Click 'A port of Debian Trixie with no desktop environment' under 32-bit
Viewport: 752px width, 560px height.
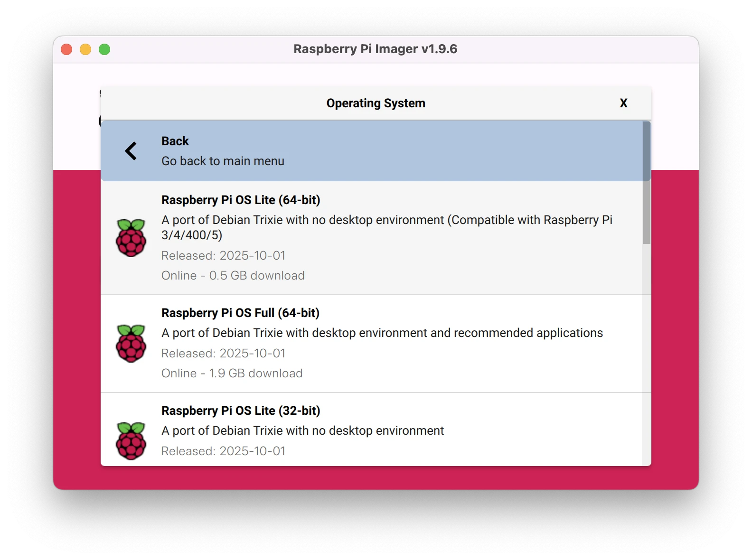tap(303, 430)
